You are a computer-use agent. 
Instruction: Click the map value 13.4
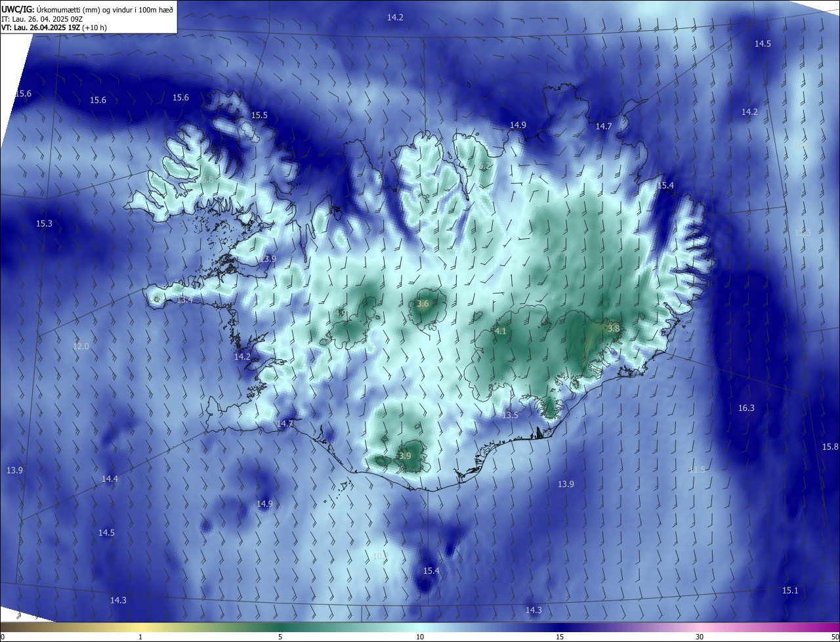tap(184, 299)
